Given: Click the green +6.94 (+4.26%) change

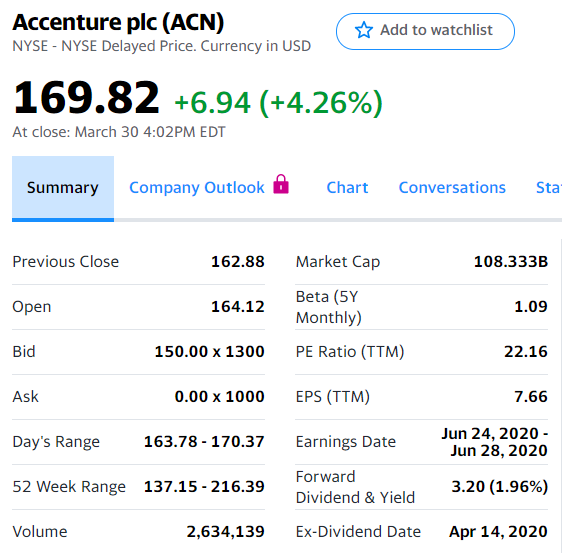Looking at the screenshot, I should click(x=278, y=103).
